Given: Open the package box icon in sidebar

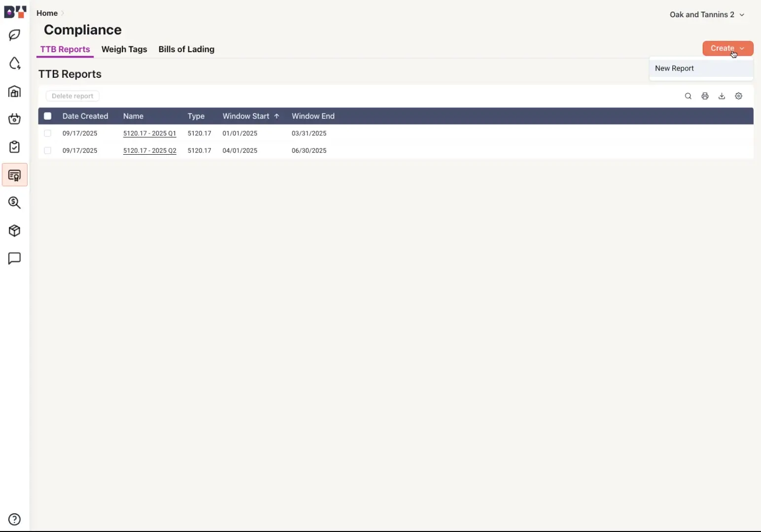Looking at the screenshot, I should pos(15,231).
